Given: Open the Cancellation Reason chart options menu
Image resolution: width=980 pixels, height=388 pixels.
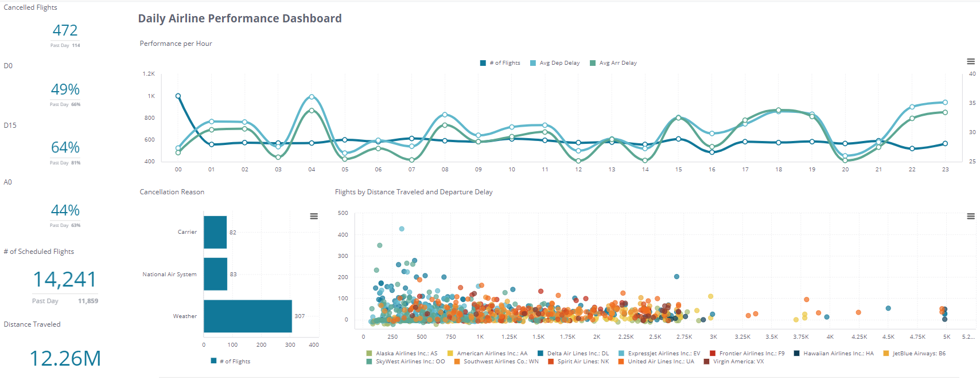Looking at the screenshot, I should pos(314,216).
